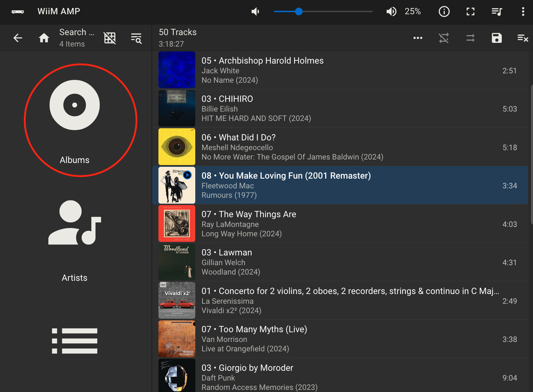Play Giorgio by Moroder track
This screenshot has width=533, height=392.
pyautogui.click(x=340, y=375)
